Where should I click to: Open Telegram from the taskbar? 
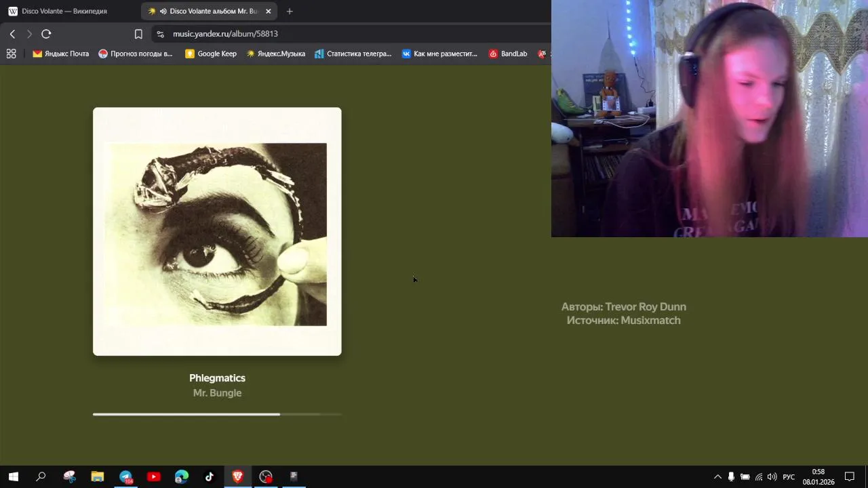pos(125,476)
